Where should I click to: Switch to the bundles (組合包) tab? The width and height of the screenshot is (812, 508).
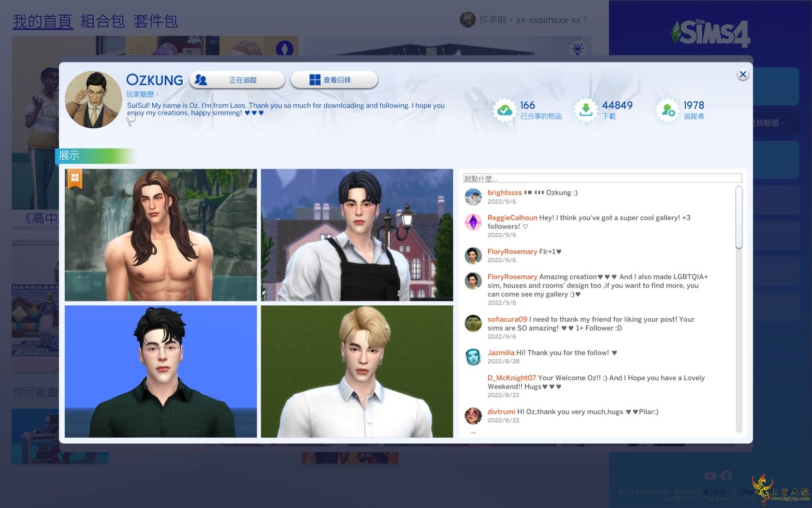coord(102,21)
